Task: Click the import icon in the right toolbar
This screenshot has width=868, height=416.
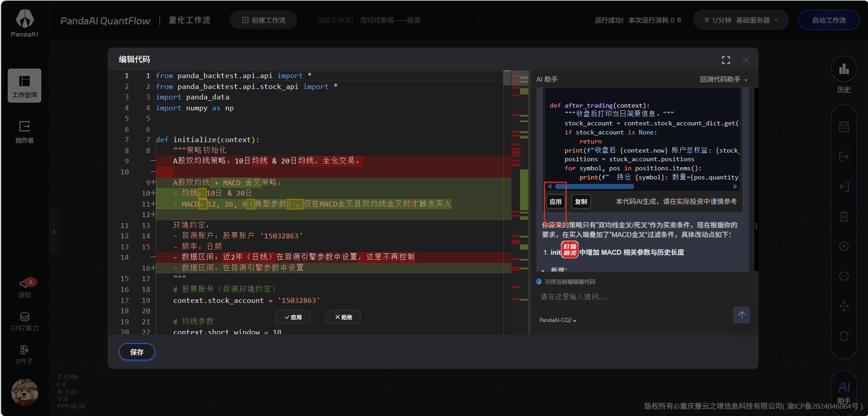Action: (844, 187)
